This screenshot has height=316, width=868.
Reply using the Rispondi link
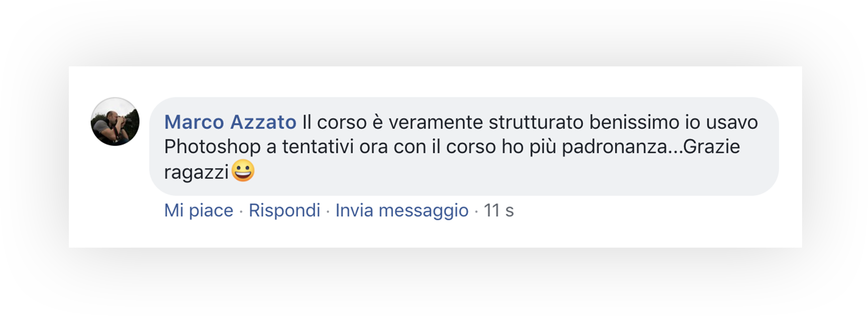click(284, 211)
